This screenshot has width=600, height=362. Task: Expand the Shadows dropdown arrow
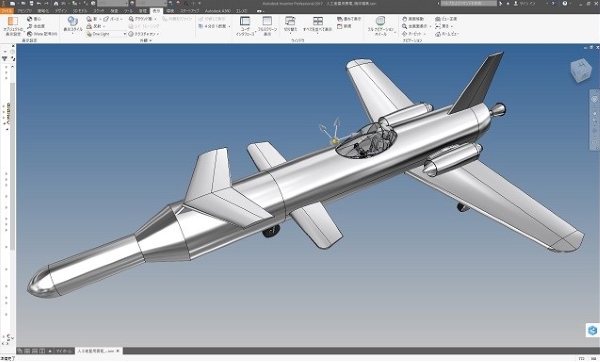(x=100, y=19)
